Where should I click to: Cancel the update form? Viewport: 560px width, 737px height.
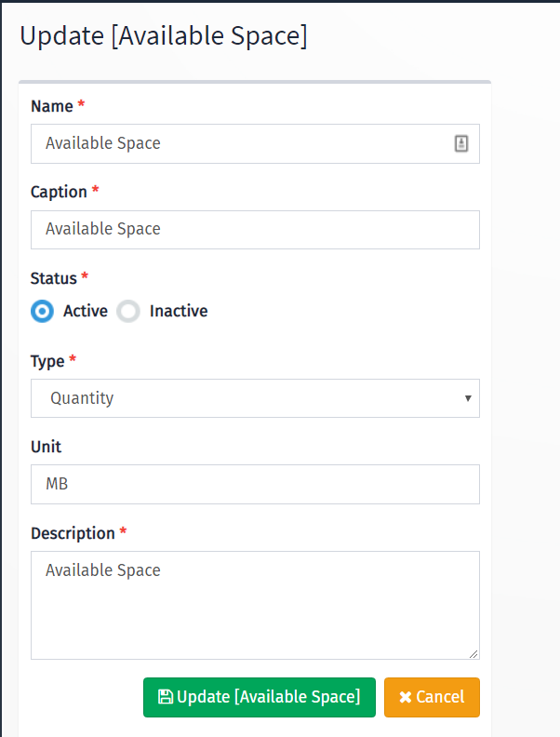click(x=432, y=698)
